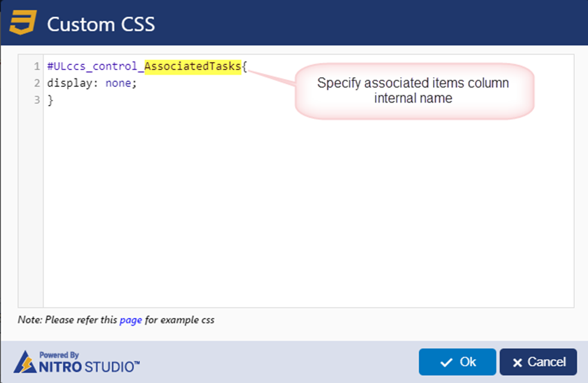The image size is (588, 383).
Task: Click the closing brace on line 3
Action: pos(50,100)
